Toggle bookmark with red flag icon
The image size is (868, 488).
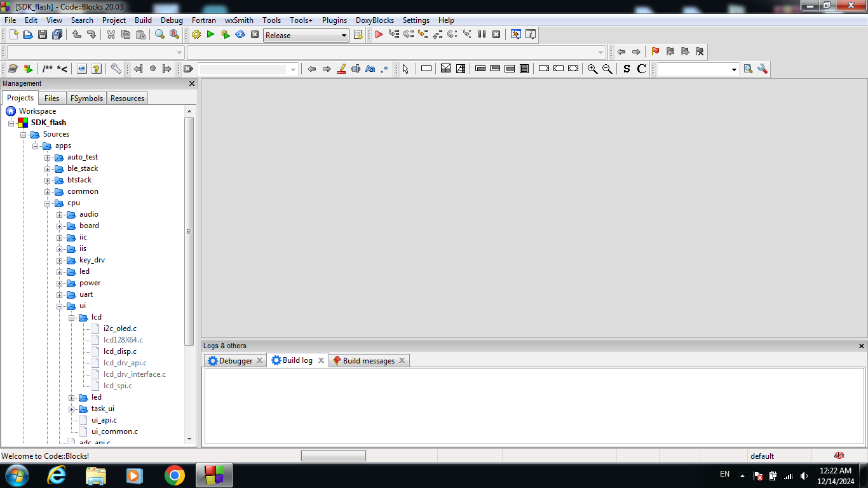coord(655,51)
